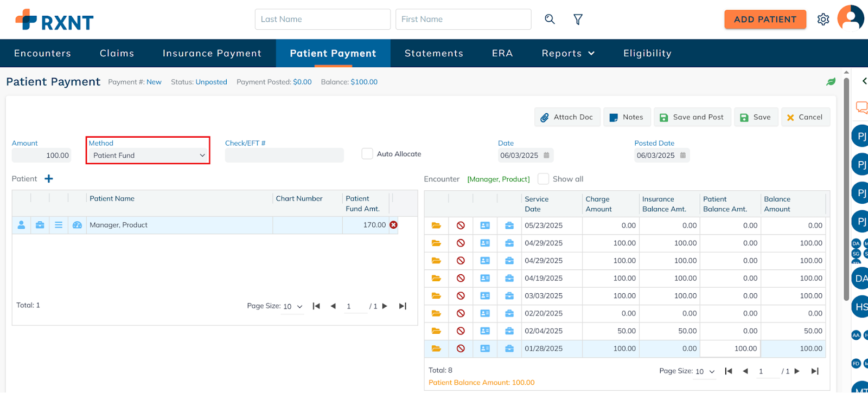Click the search magnifier icon
This screenshot has height=394, width=868.
click(550, 20)
